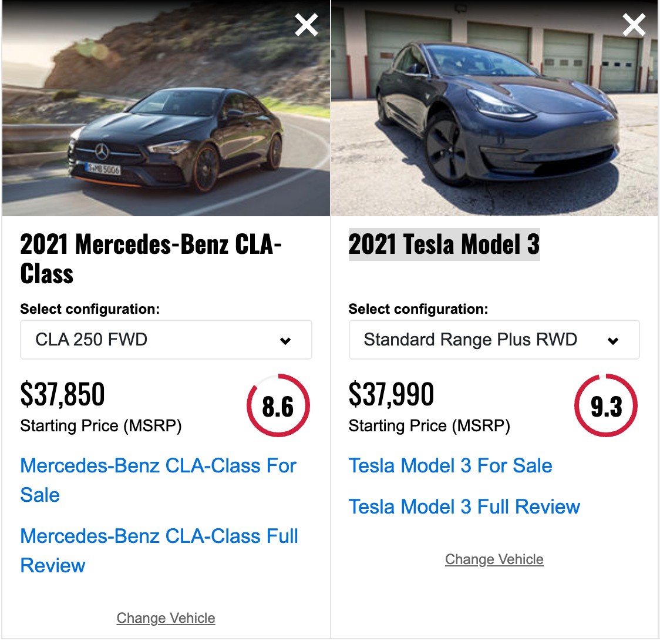Open Tesla Model 3 For Sale link
The height and width of the screenshot is (644, 660).
coord(450,466)
